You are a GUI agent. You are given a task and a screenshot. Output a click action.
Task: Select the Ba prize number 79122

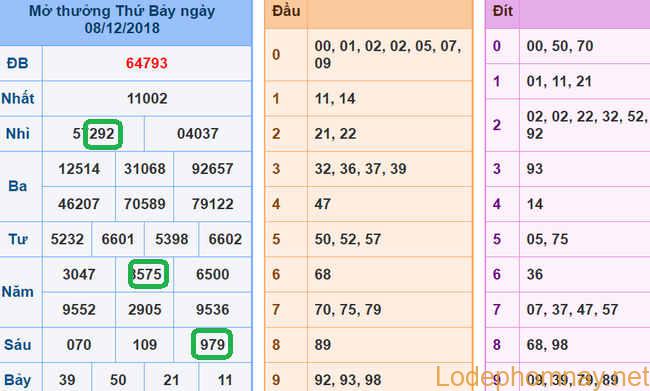pos(212,204)
